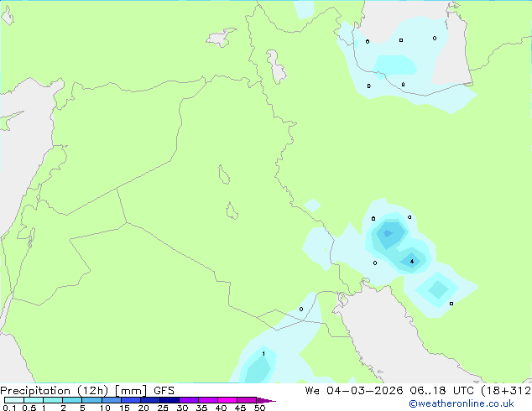Select the 15–20 mm legend swatch

tap(131, 400)
